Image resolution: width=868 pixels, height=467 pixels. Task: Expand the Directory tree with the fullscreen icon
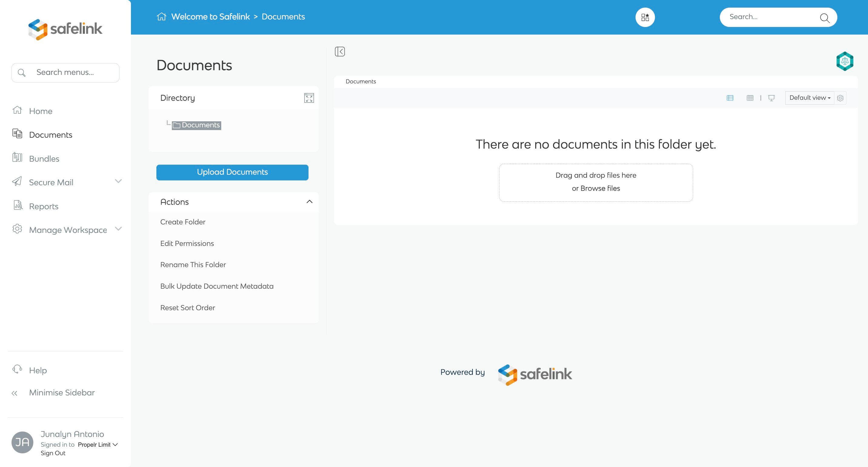[309, 98]
